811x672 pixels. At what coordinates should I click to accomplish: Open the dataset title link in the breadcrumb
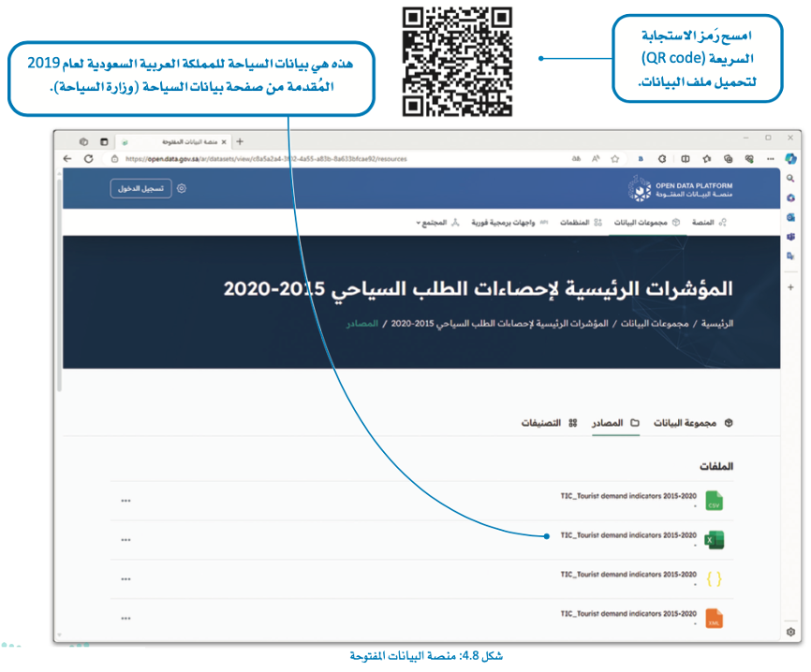click(500, 324)
